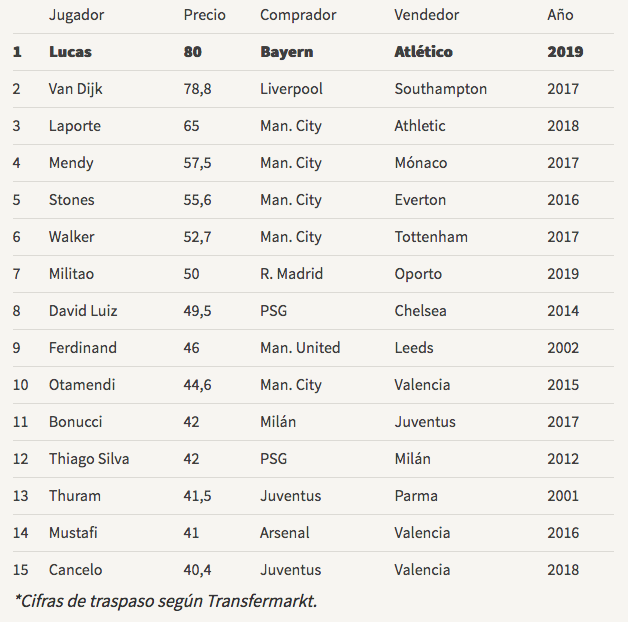This screenshot has height=622, width=628.
Task: Click the Precio column header
Action: pos(204,15)
